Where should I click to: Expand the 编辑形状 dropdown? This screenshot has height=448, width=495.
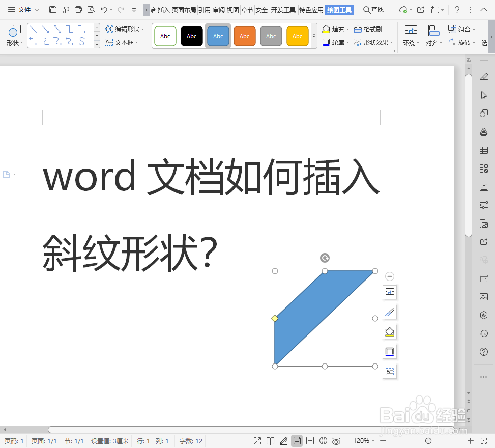coord(142,30)
